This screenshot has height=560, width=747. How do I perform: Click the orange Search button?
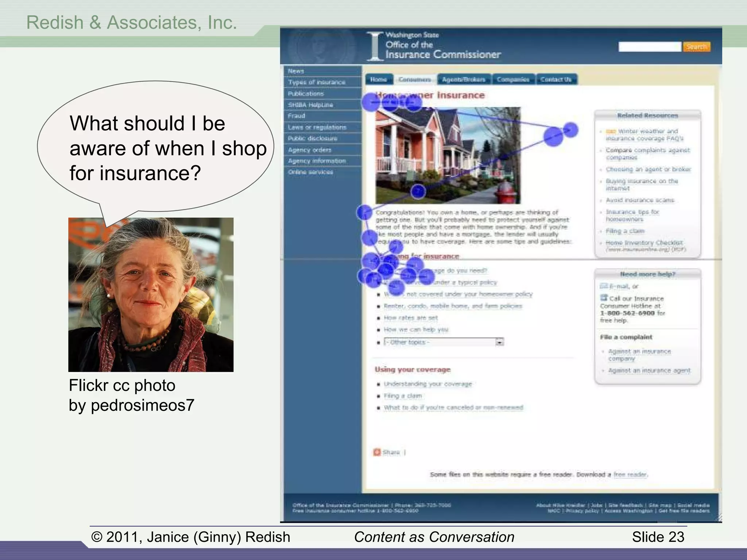pos(697,47)
